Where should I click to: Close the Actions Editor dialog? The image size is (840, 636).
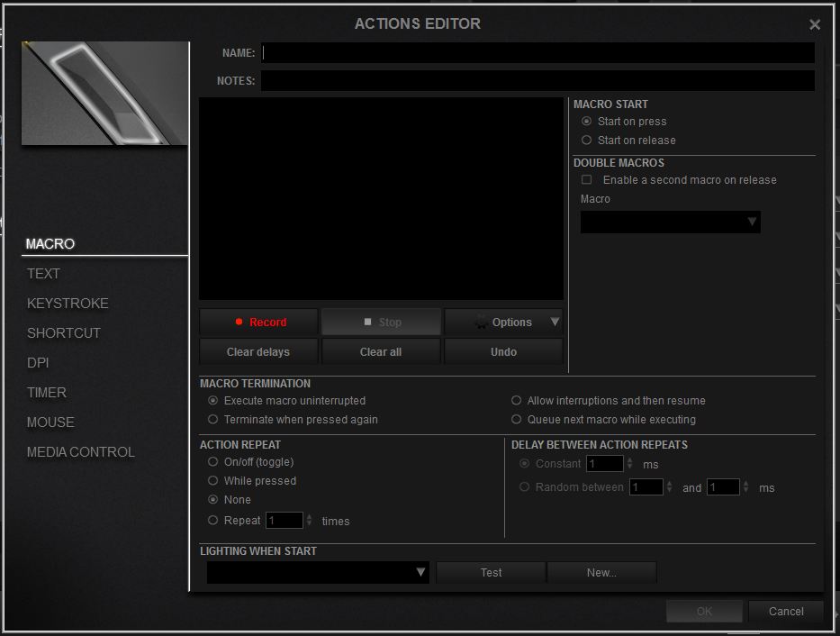tap(814, 24)
